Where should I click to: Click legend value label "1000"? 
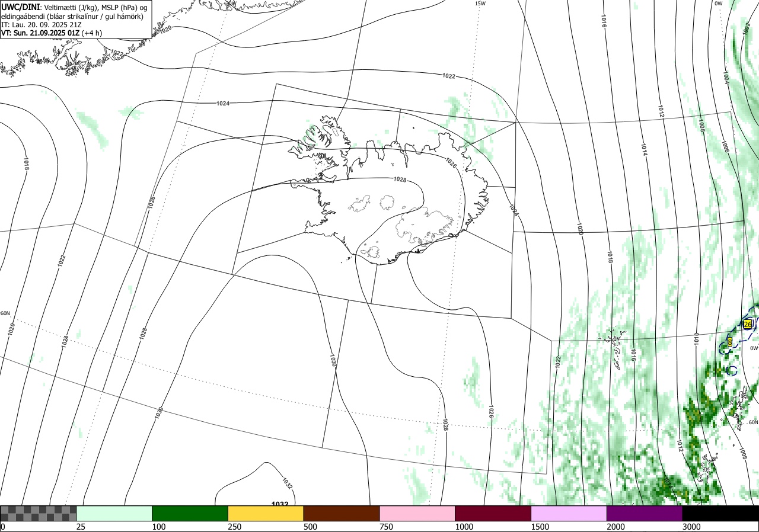tap(464, 527)
